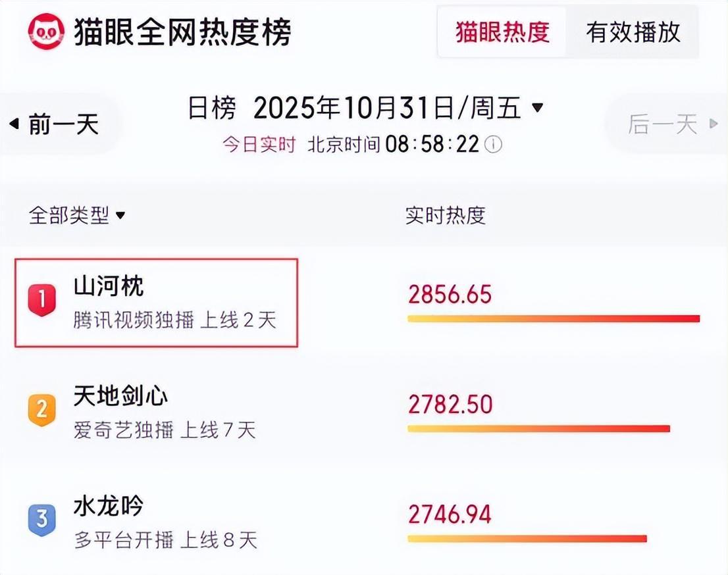Expand the 全部类型 filter dropdown
Image resolution: width=728 pixels, height=575 pixels.
(120, 215)
